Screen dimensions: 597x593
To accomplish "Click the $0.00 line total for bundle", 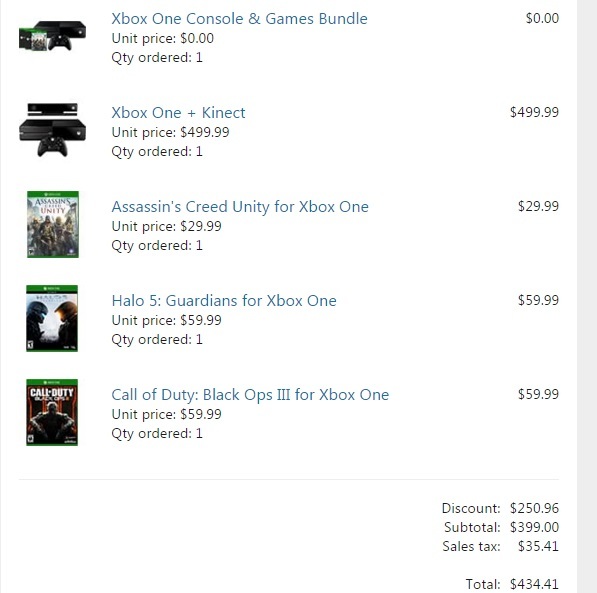I will [542, 18].
